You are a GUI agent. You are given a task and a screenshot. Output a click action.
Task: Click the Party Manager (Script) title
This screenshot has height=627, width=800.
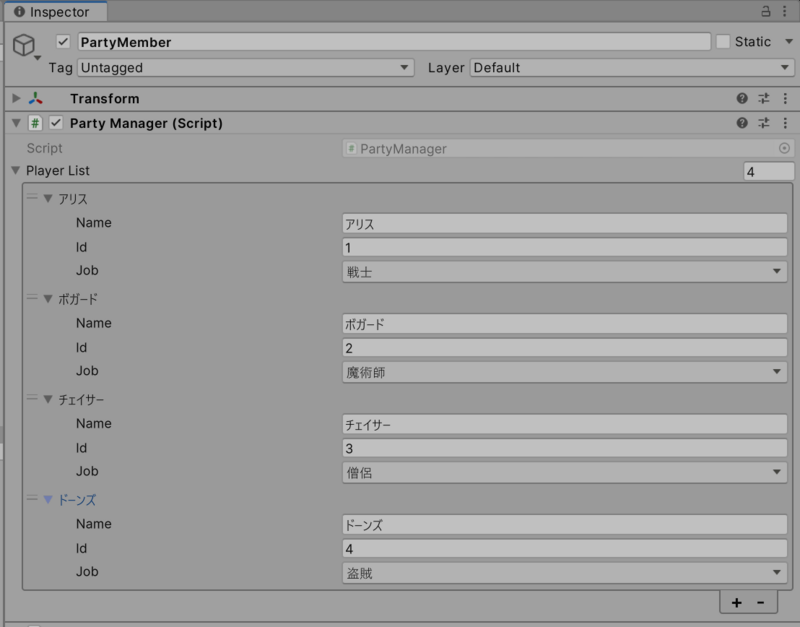(x=146, y=123)
